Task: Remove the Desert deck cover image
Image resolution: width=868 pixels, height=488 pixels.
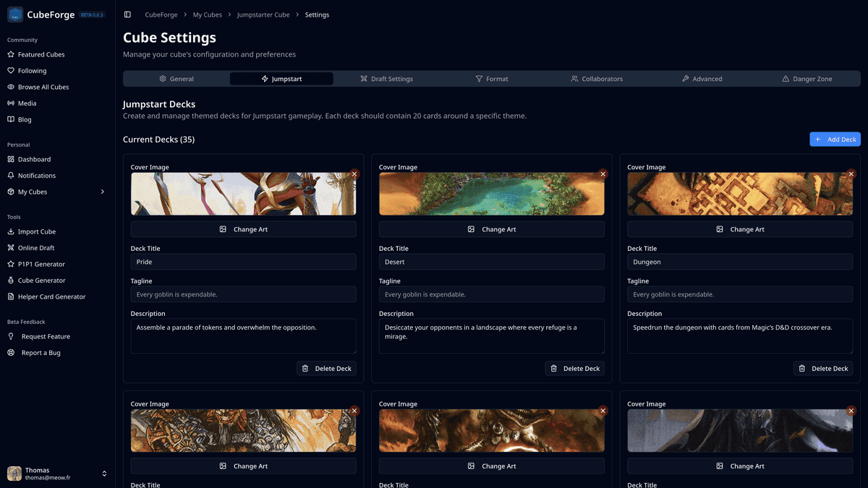Action: click(x=603, y=174)
